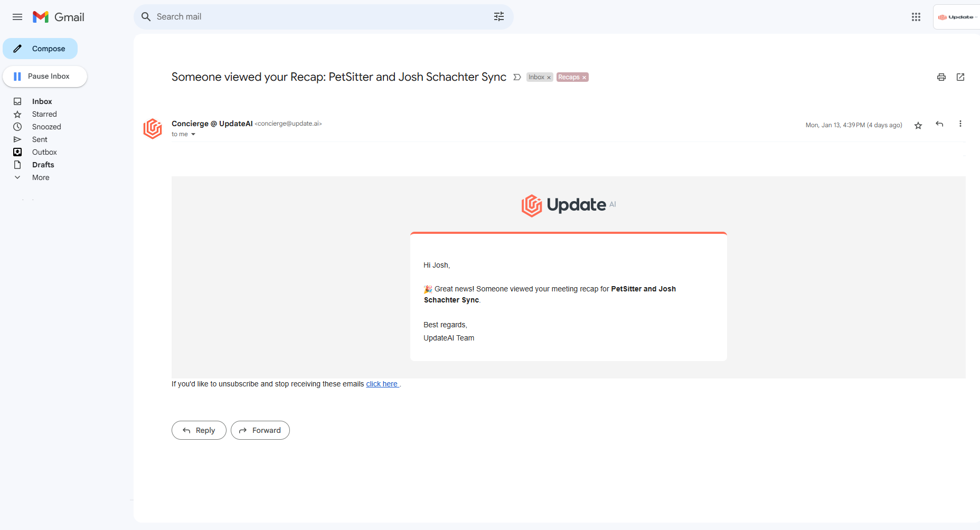Viewport: 980px width, 530px height.
Task: Click the Inbox label tag
Action: coord(536,77)
